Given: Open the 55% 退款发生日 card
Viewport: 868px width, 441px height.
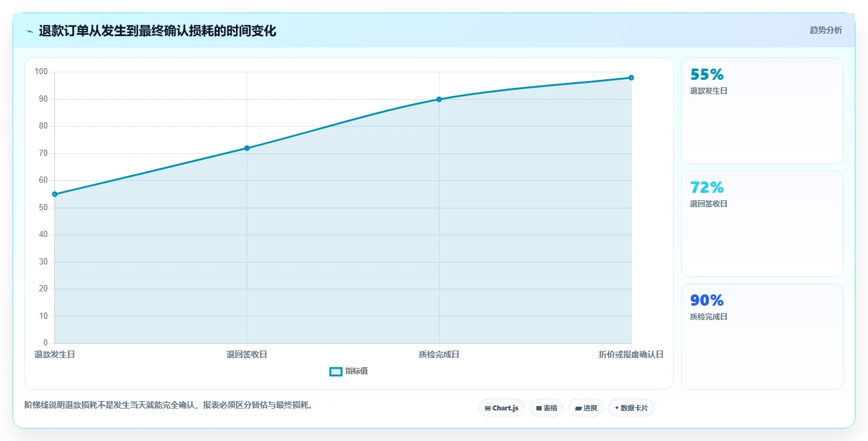Looking at the screenshot, I should click(x=762, y=110).
